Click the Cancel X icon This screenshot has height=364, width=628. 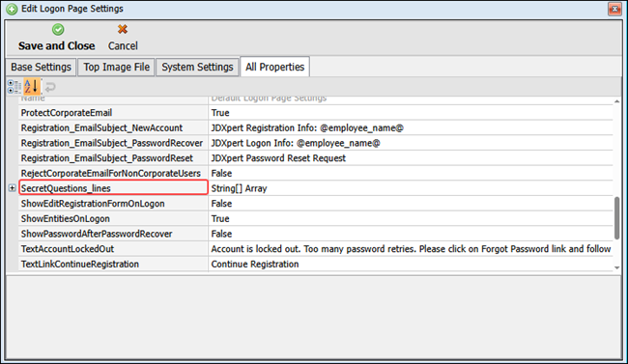123,29
